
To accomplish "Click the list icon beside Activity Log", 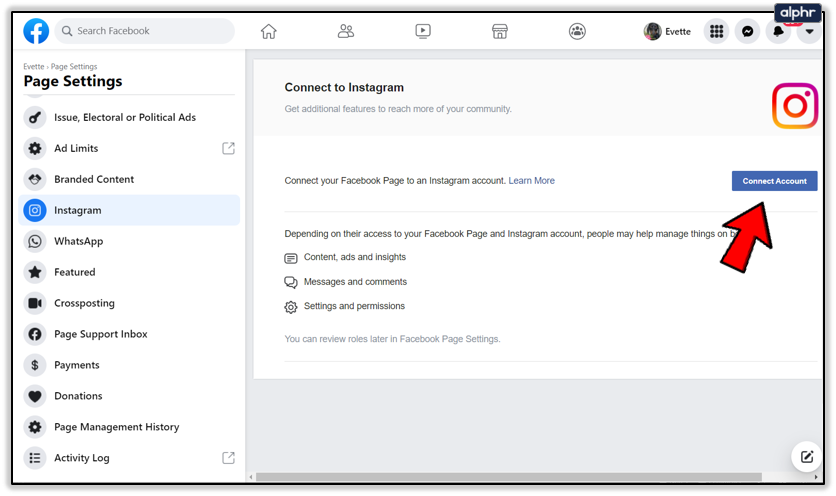I will point(35,458).
